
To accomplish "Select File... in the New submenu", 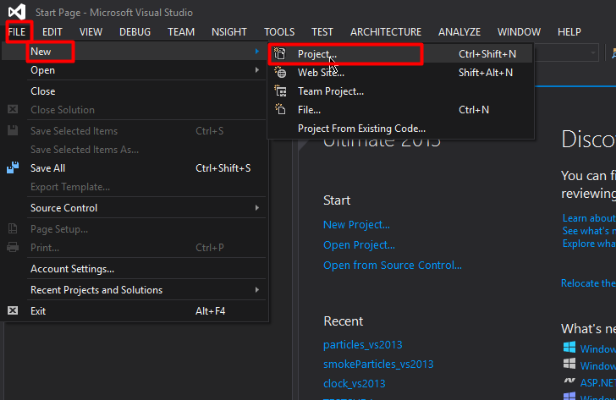I will tap(401, 110).
